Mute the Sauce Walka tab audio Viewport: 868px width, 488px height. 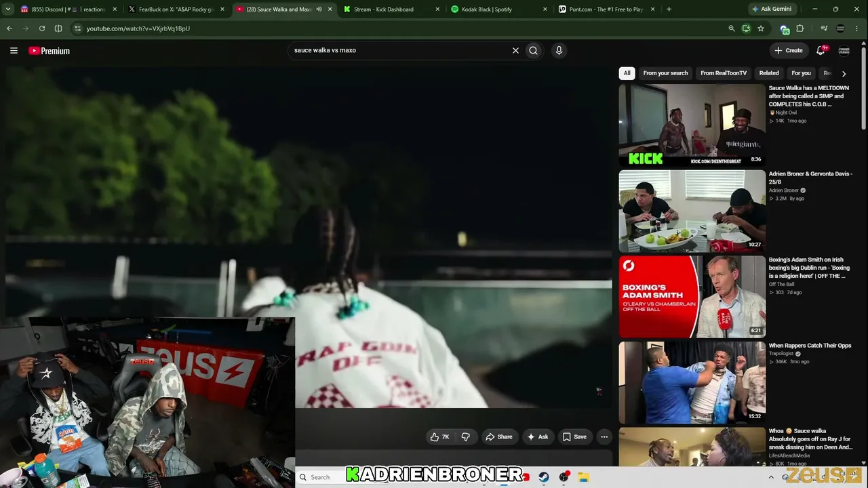pos(319,9)
